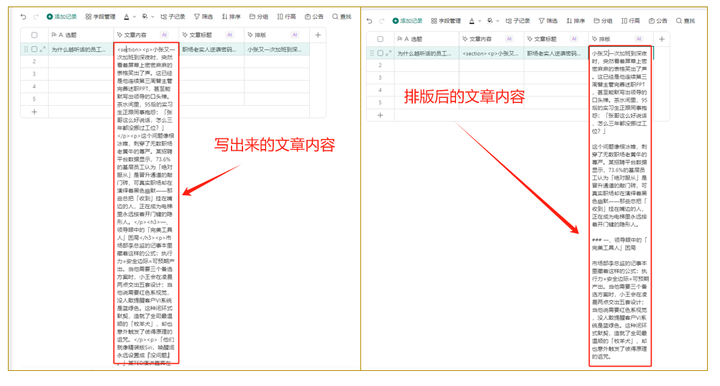The image size is (720, 386).
Task: Select the 排版 column header in right table
Action: click(x=621, y=39)
